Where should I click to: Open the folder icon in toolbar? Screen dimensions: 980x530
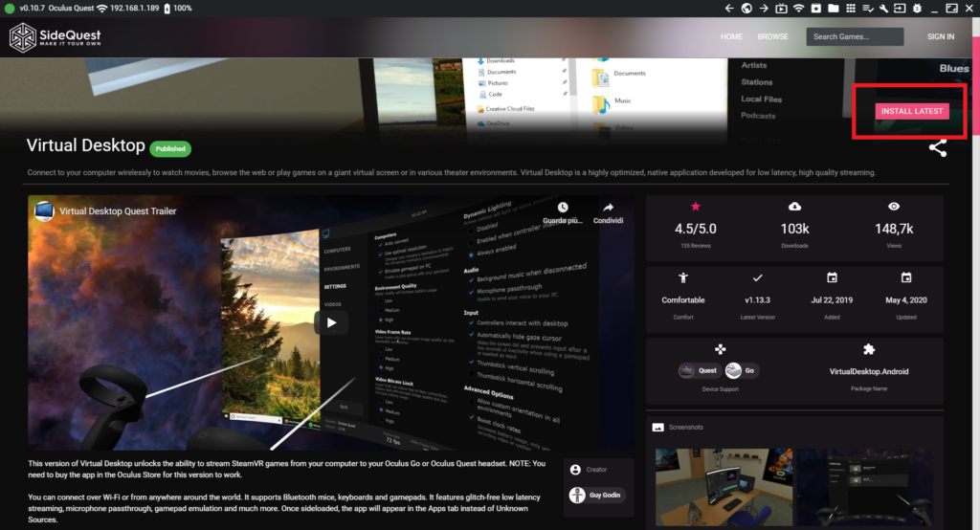pyautogui.click(x=834, y=9)
